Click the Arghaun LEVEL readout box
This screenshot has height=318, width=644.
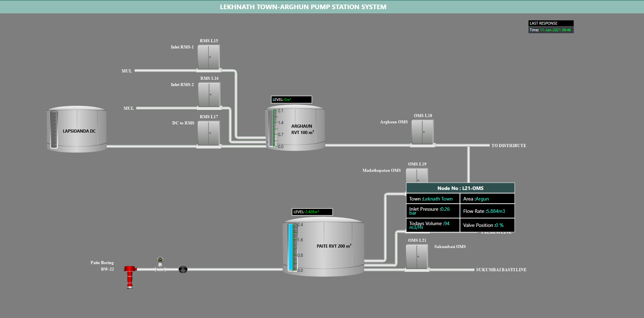click(x=291, y=100)
